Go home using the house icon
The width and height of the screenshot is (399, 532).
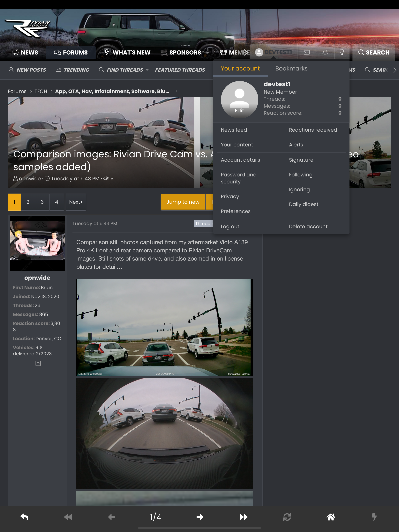point(331,517)
